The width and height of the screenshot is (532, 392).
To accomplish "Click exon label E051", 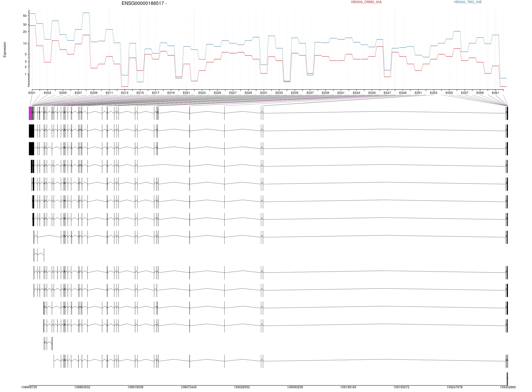I will pos(418,93).
